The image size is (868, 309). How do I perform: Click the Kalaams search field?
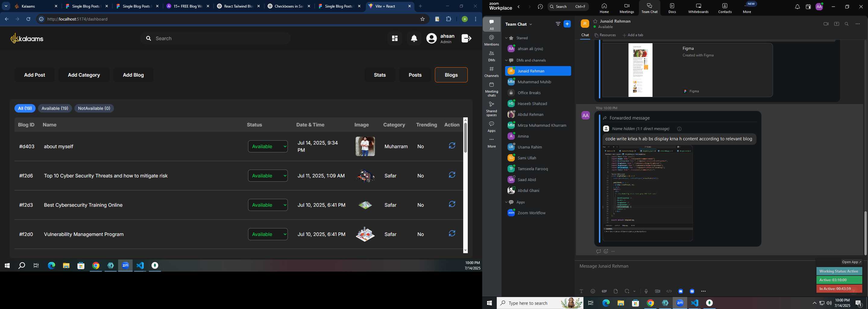click(216, 38)
